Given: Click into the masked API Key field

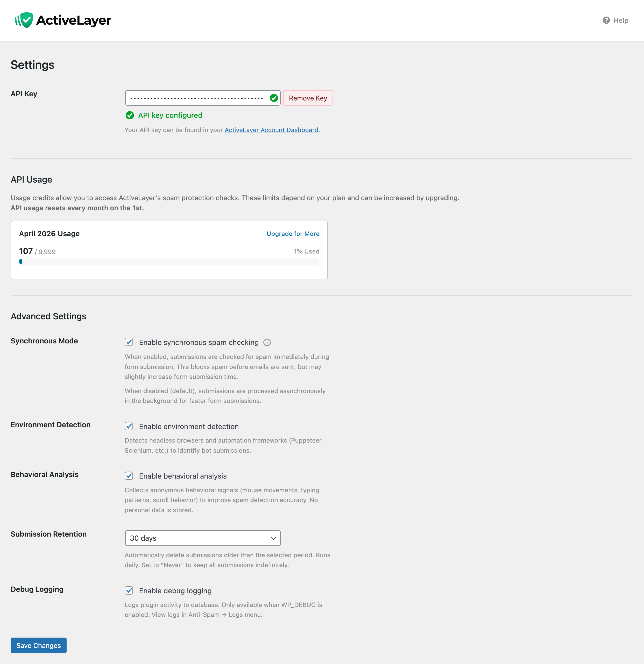Looking at the screenshot, I should point(197,98).
